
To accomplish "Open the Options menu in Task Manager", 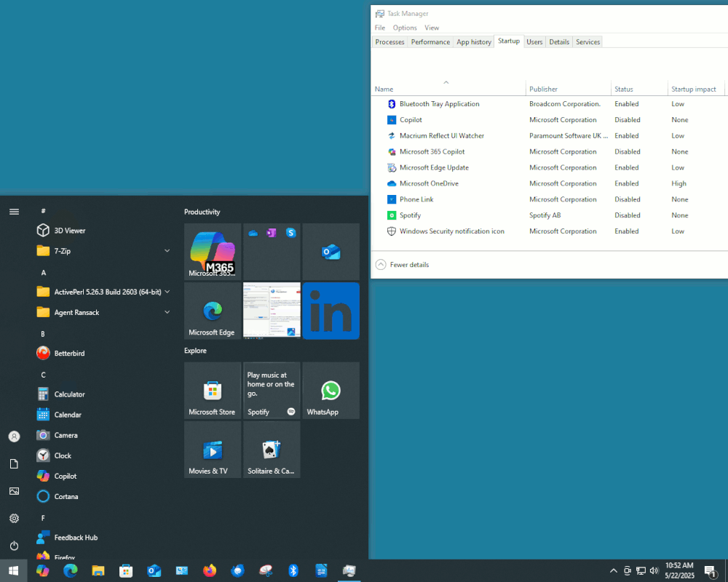I will [405, 28].
